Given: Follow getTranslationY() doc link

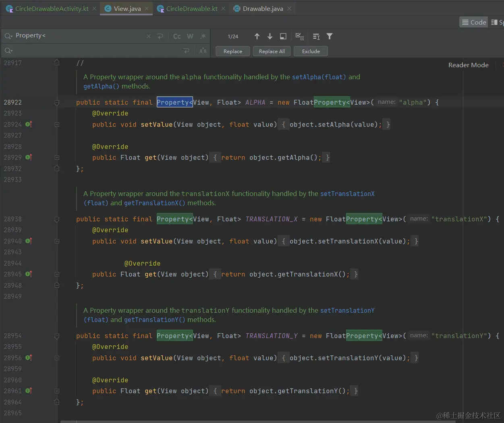Looking at the screenshot, I should (155, 320).
